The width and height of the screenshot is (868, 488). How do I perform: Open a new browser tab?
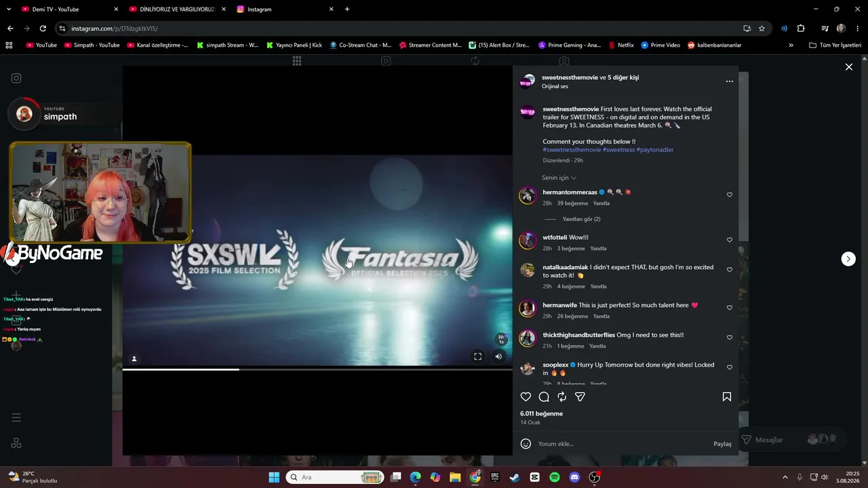pyautogui.click(x=347, y=9)
